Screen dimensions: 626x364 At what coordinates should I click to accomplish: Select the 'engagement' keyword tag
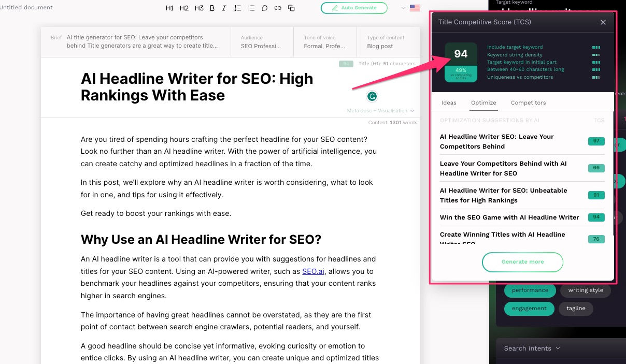tap(529, 309)
